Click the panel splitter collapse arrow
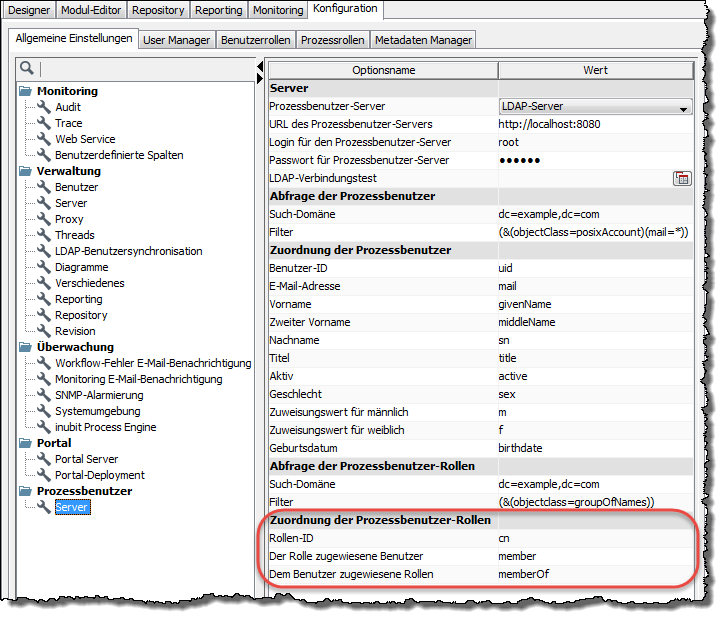725x619 pixels. 261,67
